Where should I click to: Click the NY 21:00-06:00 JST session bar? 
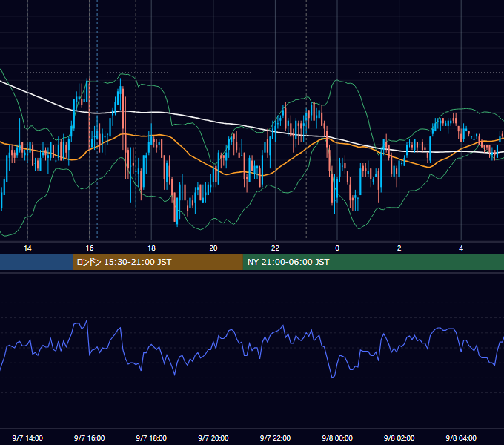(x=373, y=262)
